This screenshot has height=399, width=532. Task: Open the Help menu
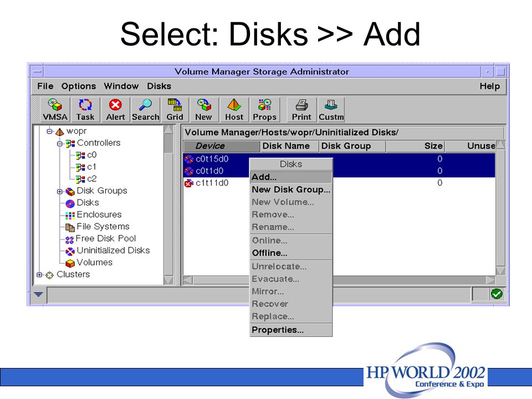[x=489, y=86]
